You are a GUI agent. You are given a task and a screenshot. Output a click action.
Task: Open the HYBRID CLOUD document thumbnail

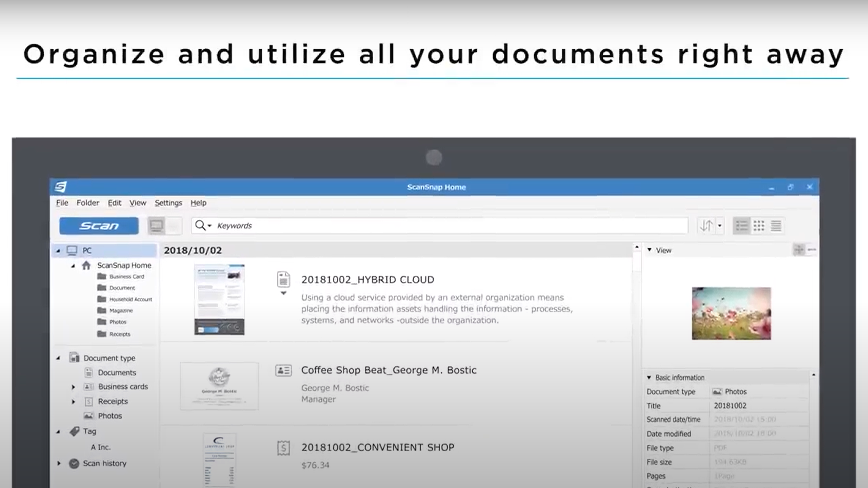pos(220,300)
